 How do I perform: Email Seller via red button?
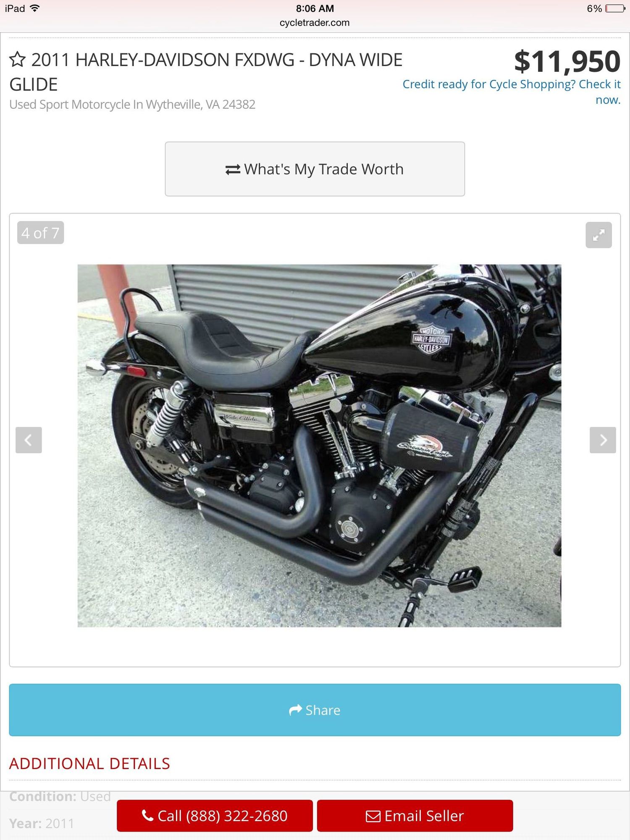pyautogui.click(x=415, y=816)
